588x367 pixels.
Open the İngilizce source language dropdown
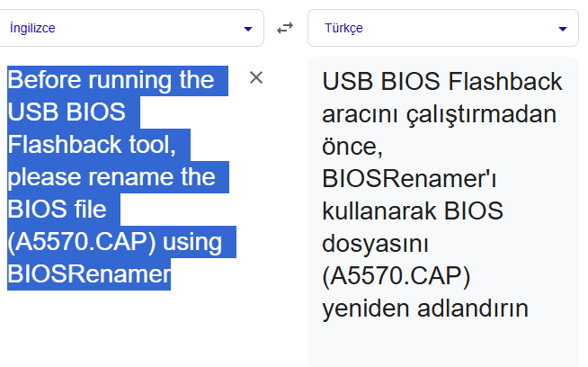coord(126,28)
